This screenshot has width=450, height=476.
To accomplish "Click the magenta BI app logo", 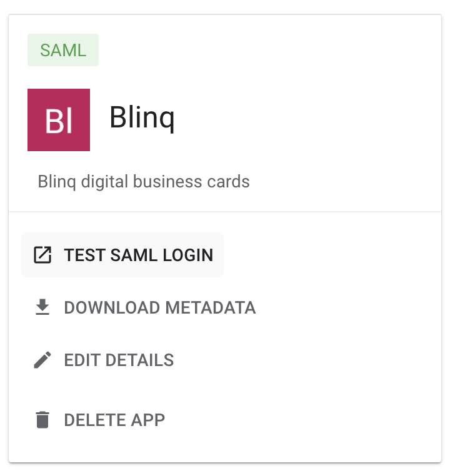I will [x=59, y=120].
